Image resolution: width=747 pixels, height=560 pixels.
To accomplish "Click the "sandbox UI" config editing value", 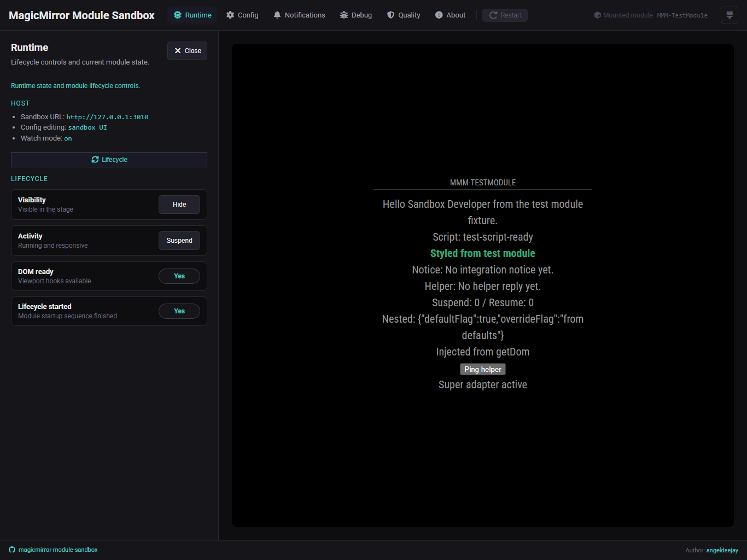I will pyautogui.click(x=87, y=127).
